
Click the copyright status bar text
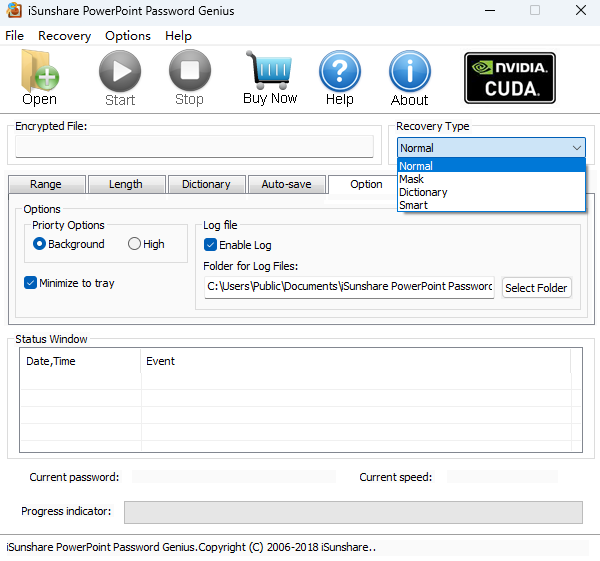pos(191,547)
